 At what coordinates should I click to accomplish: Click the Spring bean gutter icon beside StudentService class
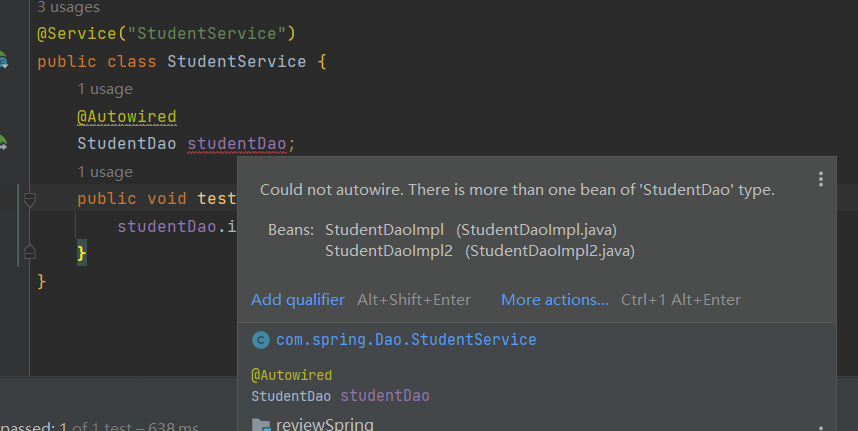coord(3,61)
